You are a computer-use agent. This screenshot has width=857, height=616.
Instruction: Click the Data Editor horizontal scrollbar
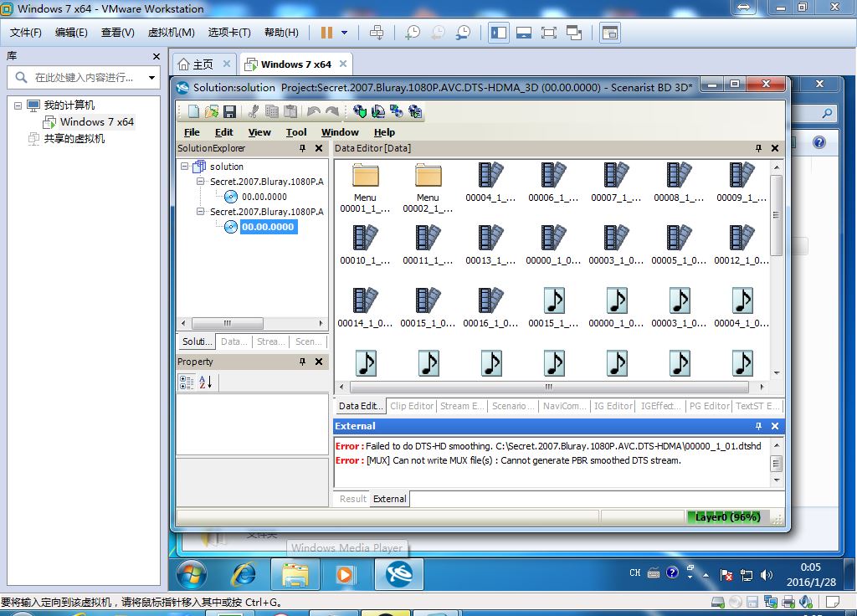[x=549, y=387]
